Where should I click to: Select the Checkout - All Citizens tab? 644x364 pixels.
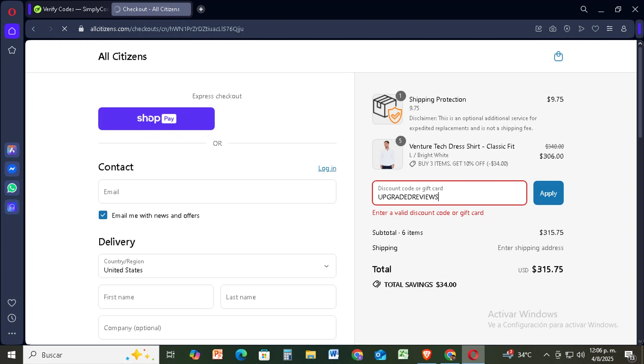pyautogui.click(x=151, y=9)
